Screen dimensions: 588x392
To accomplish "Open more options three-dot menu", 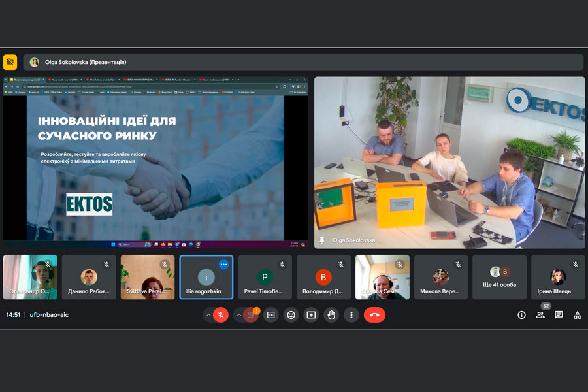I will click(x=351, y=315).
